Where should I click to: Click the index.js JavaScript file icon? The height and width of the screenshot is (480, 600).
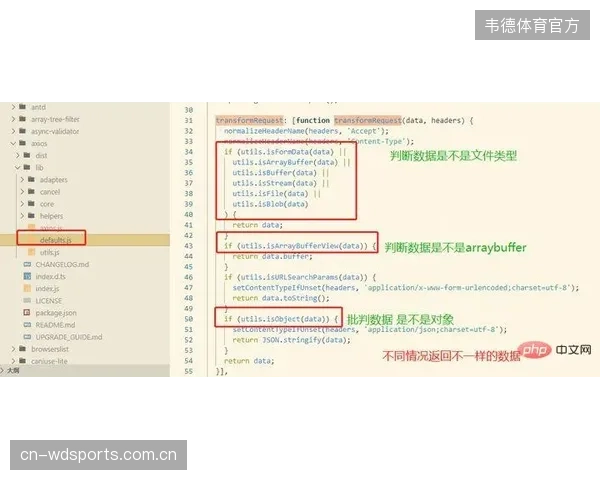coord(27,288)
